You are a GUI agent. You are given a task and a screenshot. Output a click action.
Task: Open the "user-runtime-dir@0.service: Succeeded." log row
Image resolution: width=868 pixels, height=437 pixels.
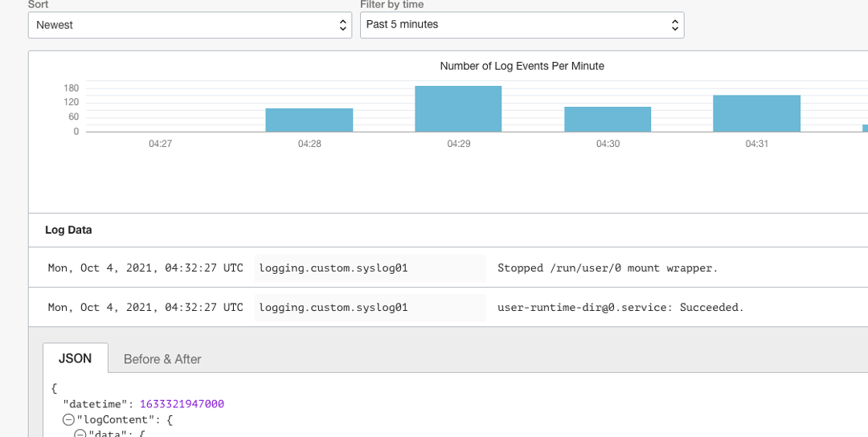[448, 307]
